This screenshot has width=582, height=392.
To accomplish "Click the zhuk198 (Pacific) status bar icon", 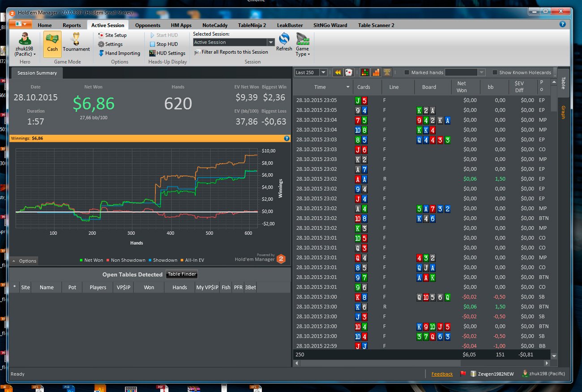I will tap(525, 374).
